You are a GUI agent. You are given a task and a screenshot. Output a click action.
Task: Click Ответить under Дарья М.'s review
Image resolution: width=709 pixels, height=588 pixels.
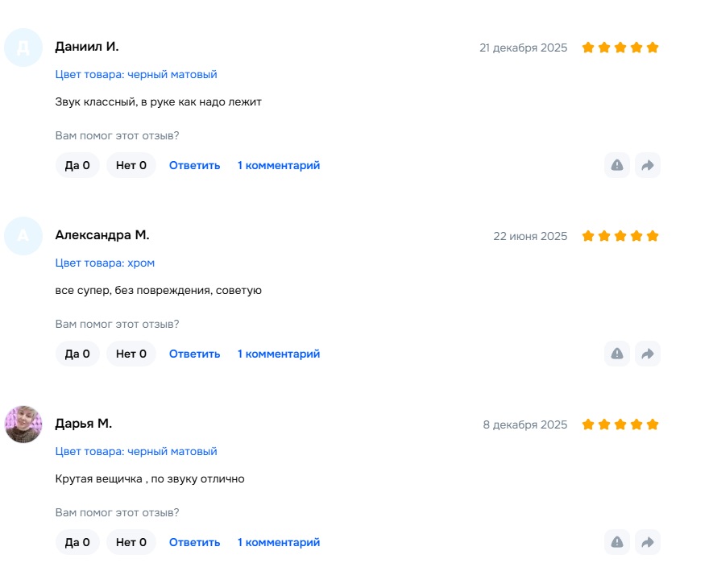pos(194,542)
